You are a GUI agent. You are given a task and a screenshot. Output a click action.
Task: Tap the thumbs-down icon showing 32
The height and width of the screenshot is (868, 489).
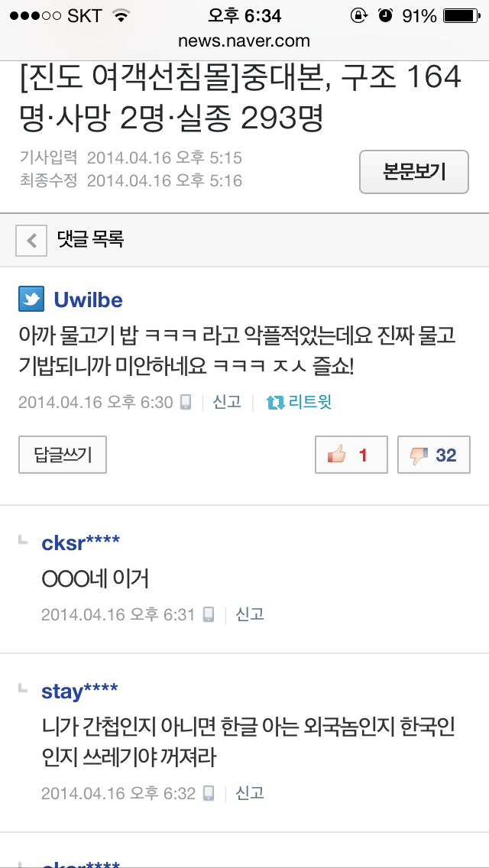pyautogui.click(x=419, y=455)
